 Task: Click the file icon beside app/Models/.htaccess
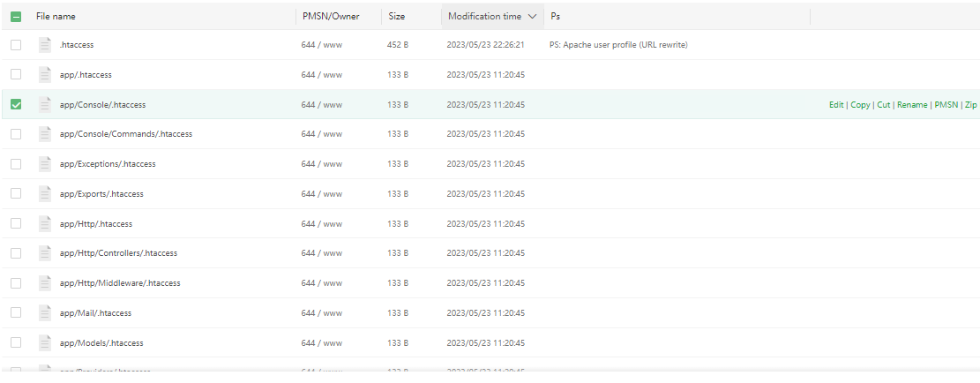(x=46, y=342)
